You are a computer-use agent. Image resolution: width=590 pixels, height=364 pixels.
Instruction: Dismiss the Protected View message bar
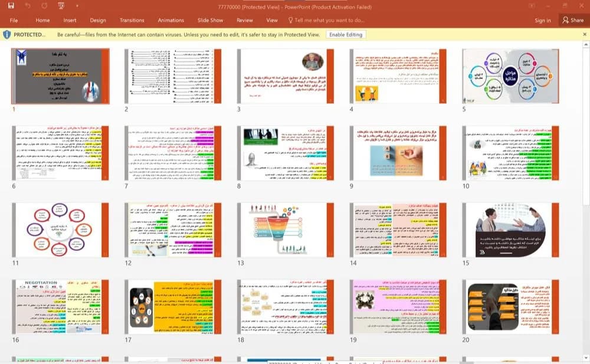point(584,34)
